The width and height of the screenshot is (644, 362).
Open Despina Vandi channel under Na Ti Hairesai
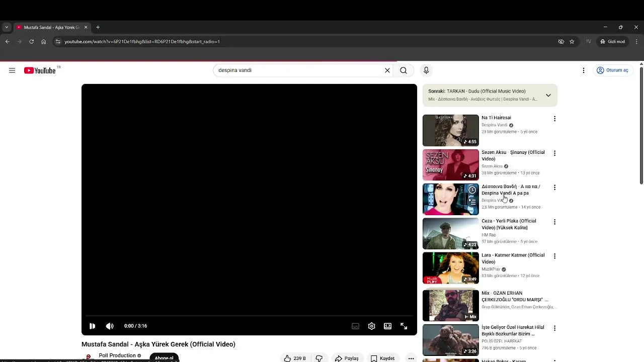[495, 125]
